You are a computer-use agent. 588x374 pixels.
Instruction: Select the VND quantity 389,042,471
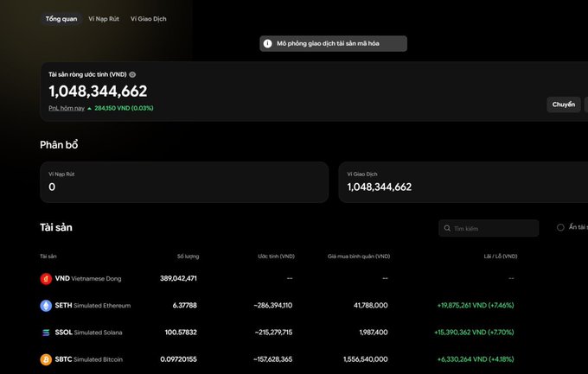(x=178, y=278)
